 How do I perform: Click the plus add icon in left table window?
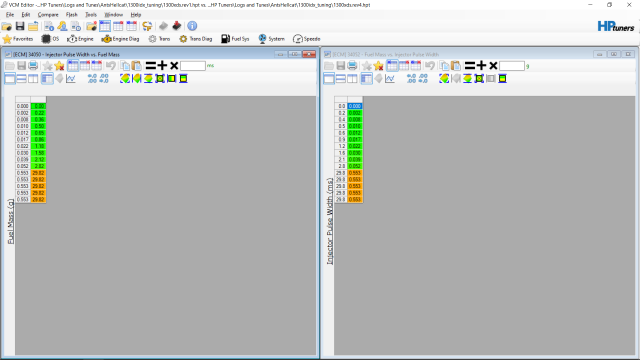pyautogui.click(x=162, y=65)
